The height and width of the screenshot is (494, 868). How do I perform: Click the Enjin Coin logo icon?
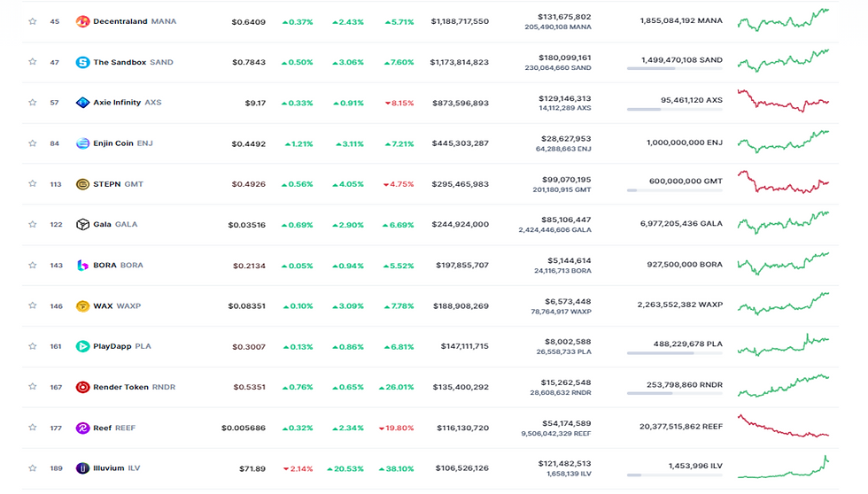(83, 143)
